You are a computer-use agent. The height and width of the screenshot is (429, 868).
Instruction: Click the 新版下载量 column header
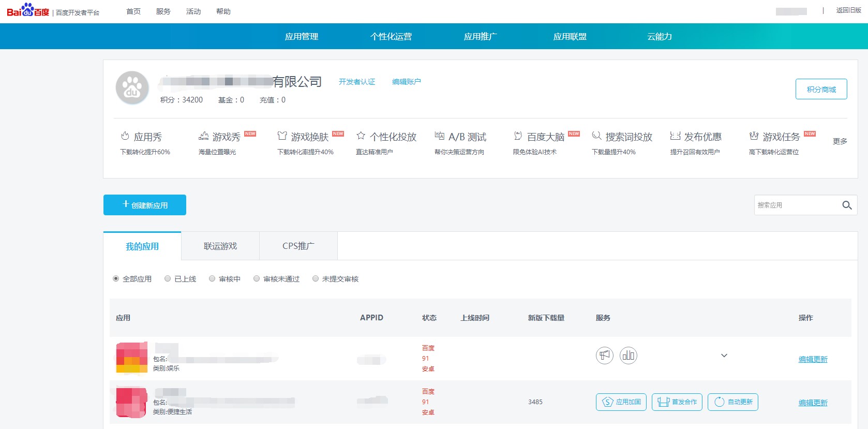pyautogui.click(x=546, y=318)
